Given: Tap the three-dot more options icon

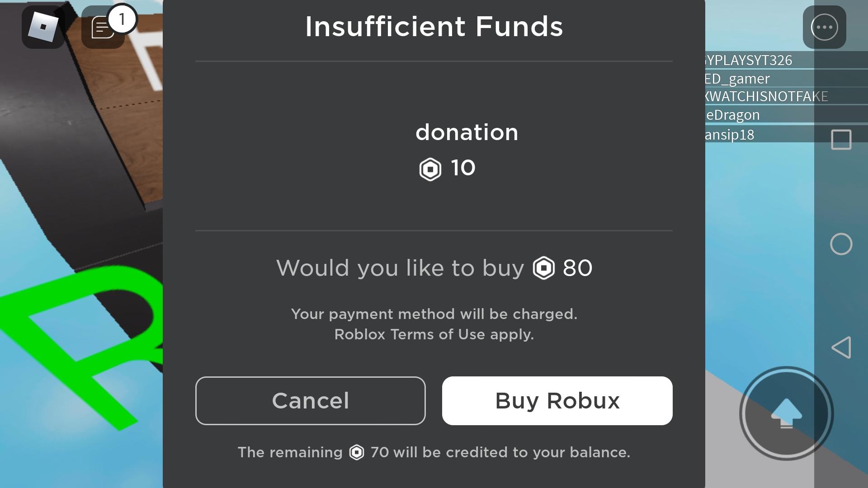Looking at the screenshot, I should click(x=824, y=27).
